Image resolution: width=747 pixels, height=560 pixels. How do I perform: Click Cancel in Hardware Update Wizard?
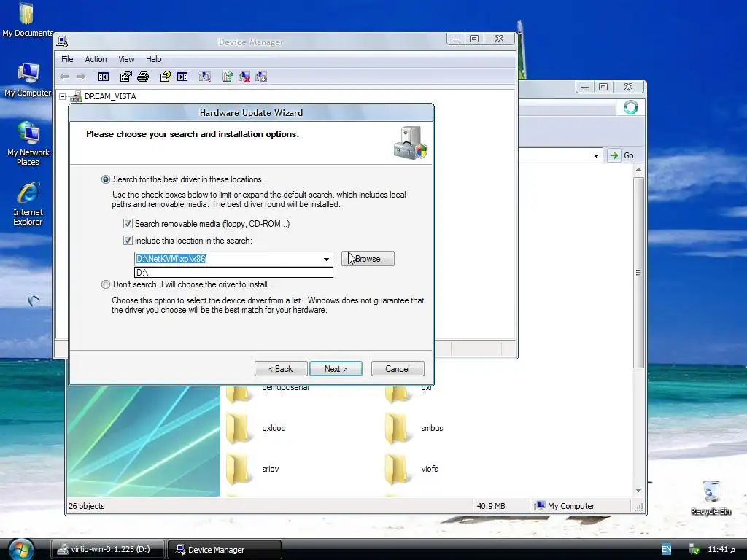[398, 369]
